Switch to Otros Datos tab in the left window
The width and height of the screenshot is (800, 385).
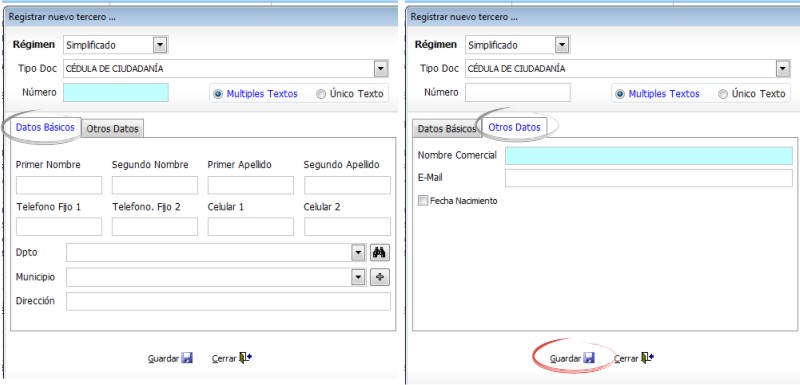112,129
